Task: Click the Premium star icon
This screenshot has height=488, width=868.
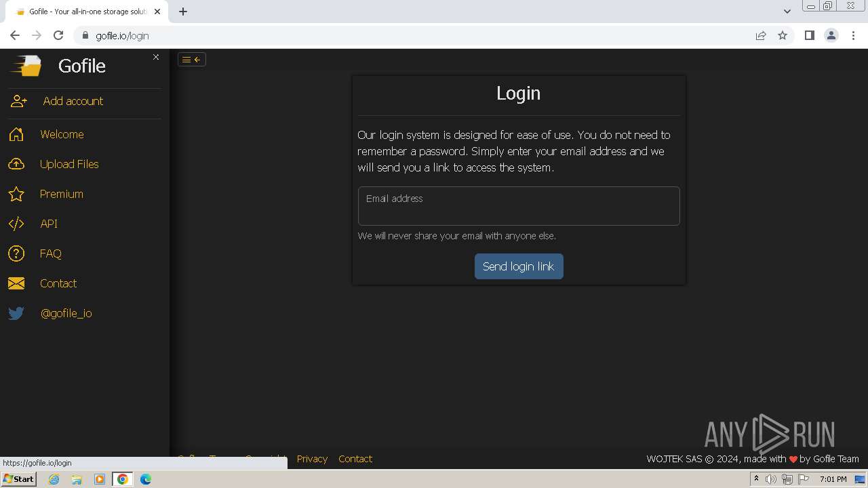Action: point(16,194)
